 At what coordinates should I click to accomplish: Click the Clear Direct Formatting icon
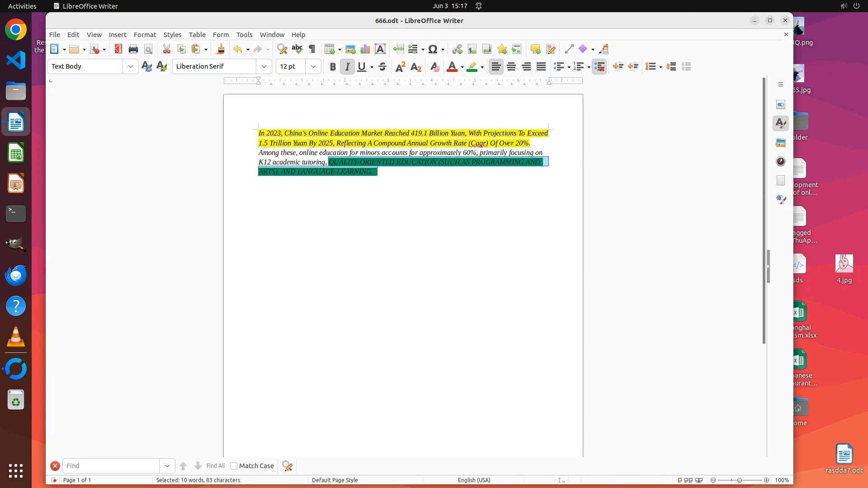click(435, 67)
